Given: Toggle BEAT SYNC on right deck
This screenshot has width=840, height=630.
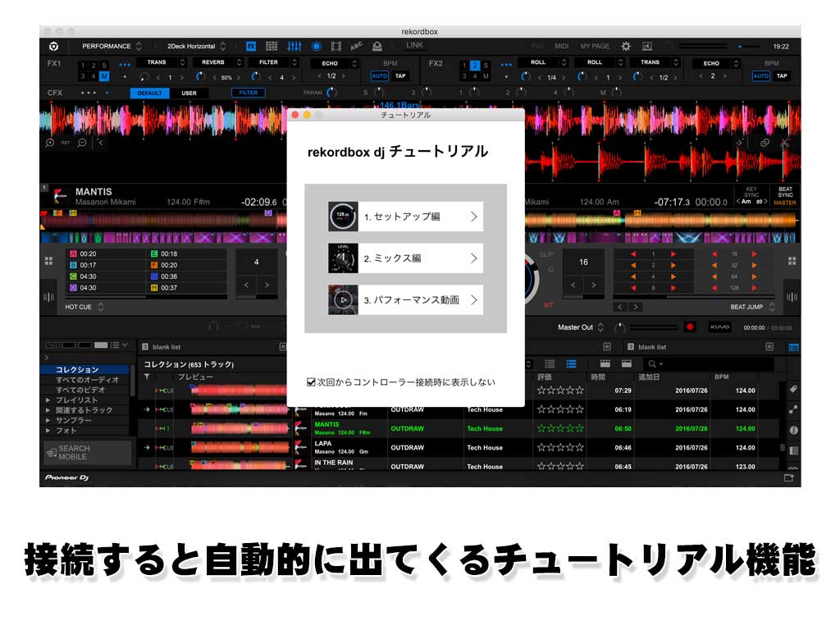Looking at the screenshot, I should pyautogui.click(x=785, y=194).
